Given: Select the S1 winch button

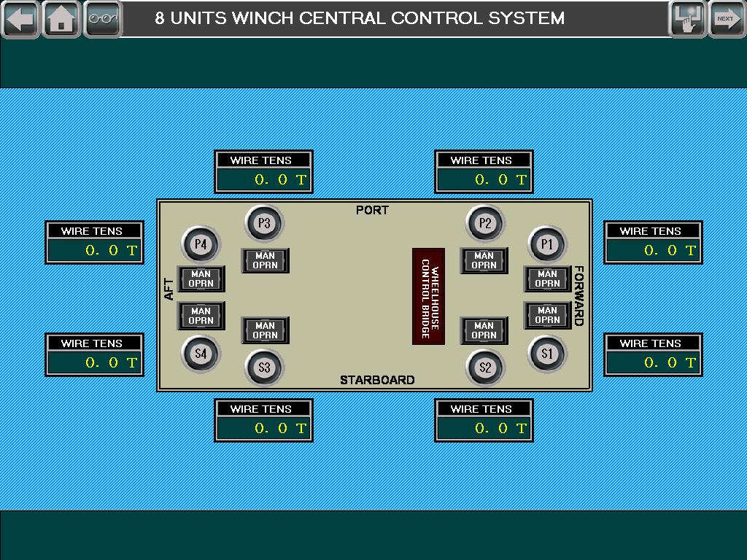Looking at the screenshot, I should (547, 354).
